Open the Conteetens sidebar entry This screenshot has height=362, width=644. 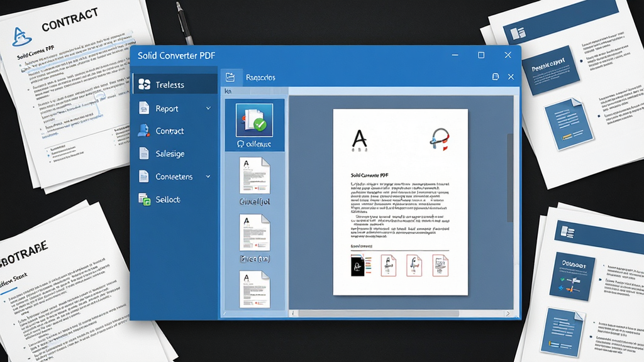[175, 177]
